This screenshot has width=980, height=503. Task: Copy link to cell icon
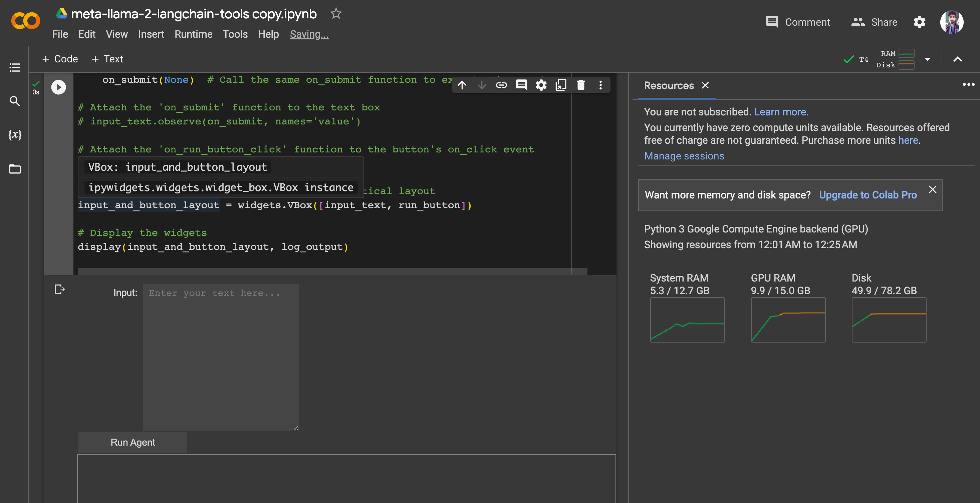[501, 85]
